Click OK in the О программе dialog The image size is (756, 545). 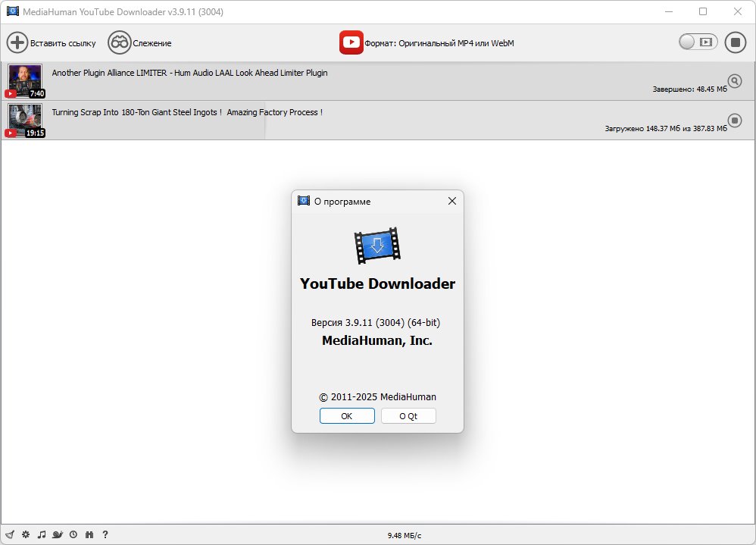point(347,416)
